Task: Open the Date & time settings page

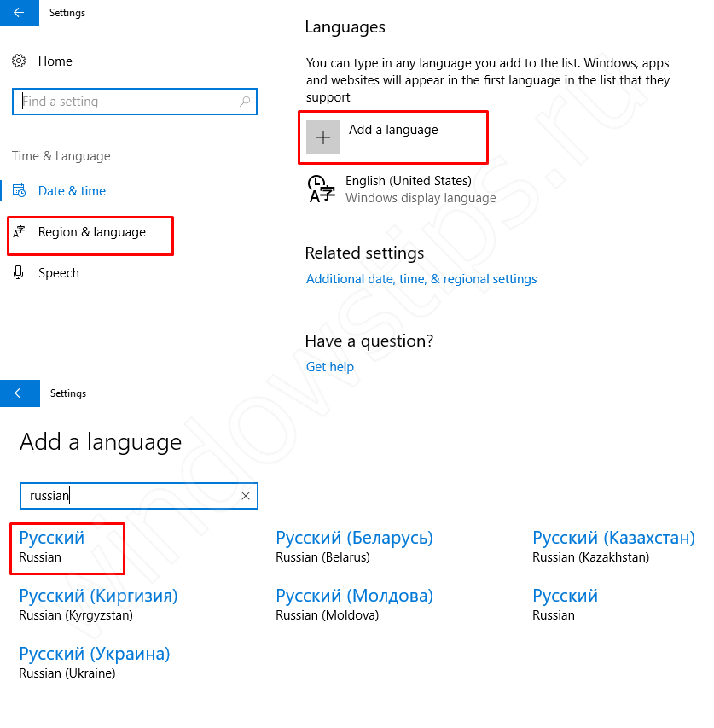Action: [72, 191]
